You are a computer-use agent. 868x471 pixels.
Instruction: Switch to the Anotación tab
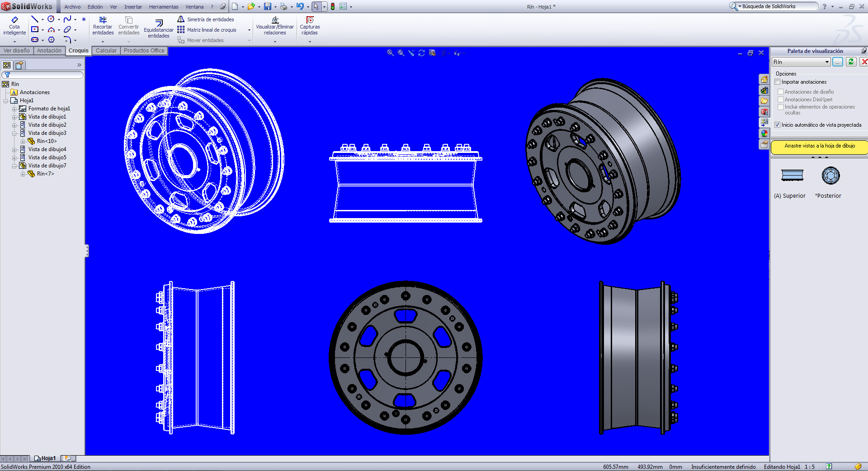pyautogui.click(x=49, y=51)
